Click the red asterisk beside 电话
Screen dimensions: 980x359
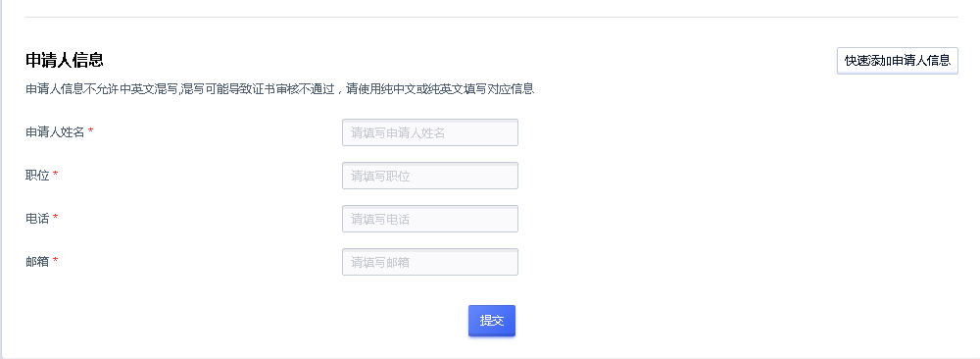coord(56,217)
